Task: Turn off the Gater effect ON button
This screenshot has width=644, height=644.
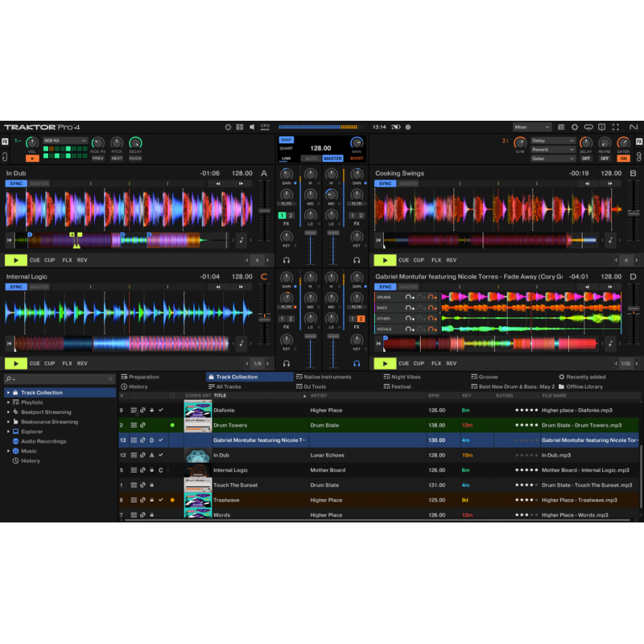Action: click(623, 158)
